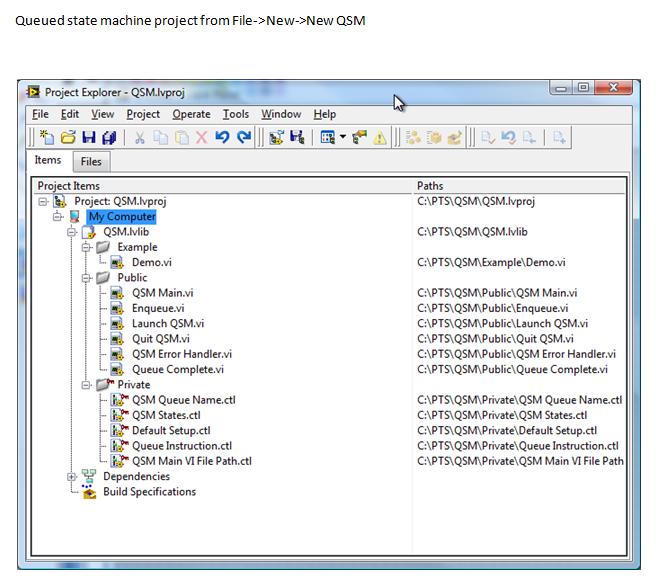Open the Window menu
The width and height of the screenshot is (658, 581).
click(x=281, y=114)
